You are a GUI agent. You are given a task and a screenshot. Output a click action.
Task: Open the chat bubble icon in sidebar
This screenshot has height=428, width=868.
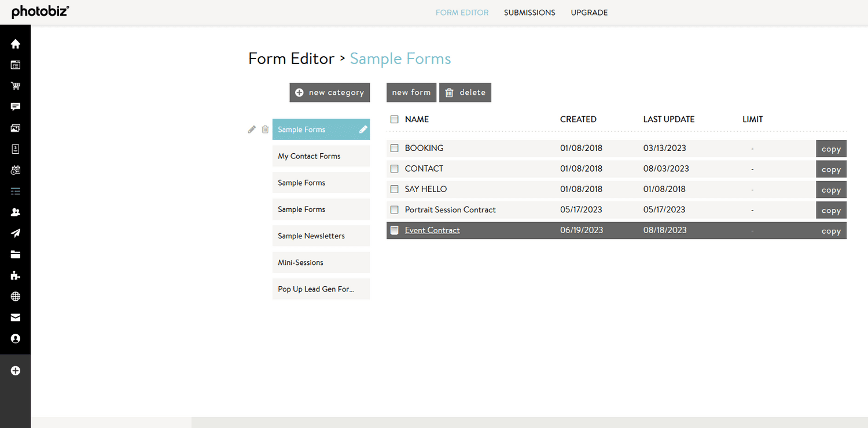point(16,107)
